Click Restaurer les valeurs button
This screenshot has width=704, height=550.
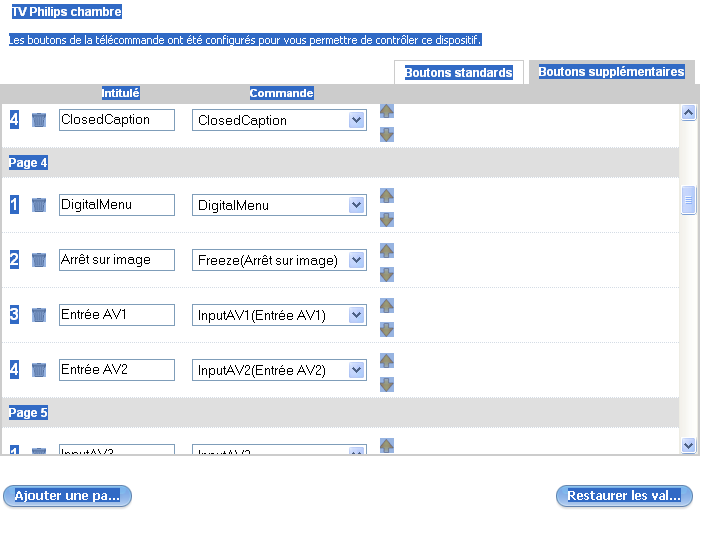coord(624,496)
